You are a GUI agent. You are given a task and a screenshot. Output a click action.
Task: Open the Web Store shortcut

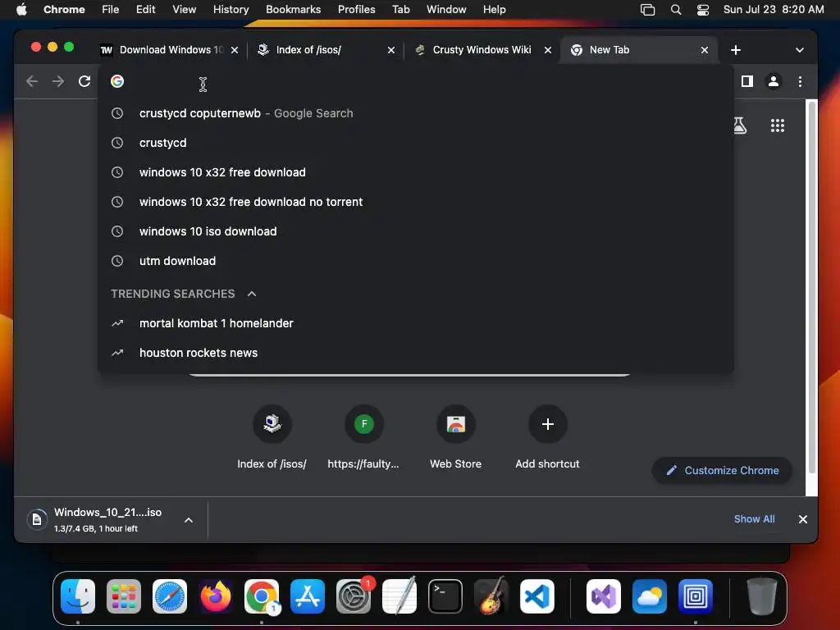click(x=455, y=438)
